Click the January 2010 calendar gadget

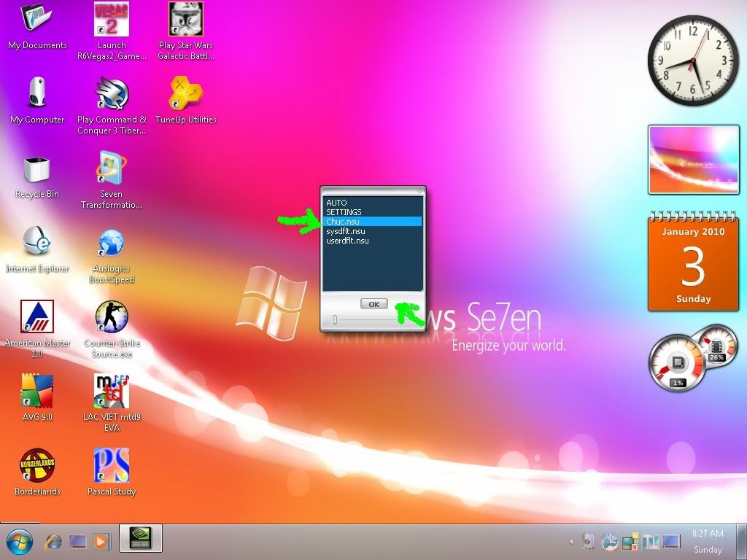(693, 261)
